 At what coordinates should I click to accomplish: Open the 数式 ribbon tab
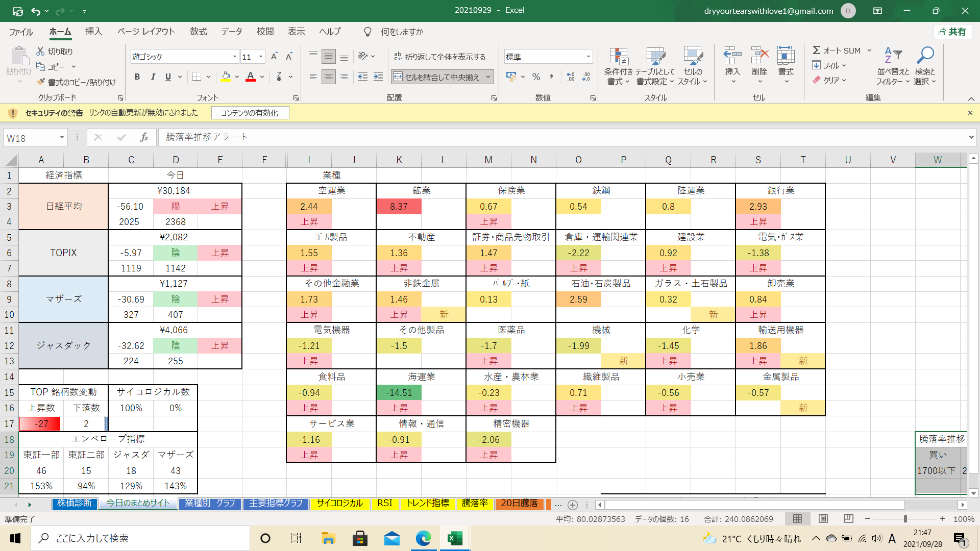pos(198,32)
